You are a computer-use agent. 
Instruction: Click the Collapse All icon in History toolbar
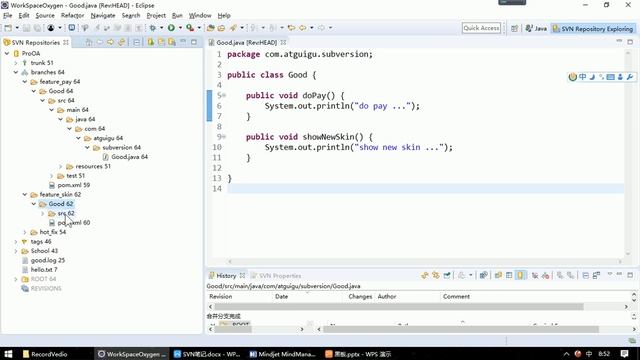pyautogui.click(x=586, y=276)
